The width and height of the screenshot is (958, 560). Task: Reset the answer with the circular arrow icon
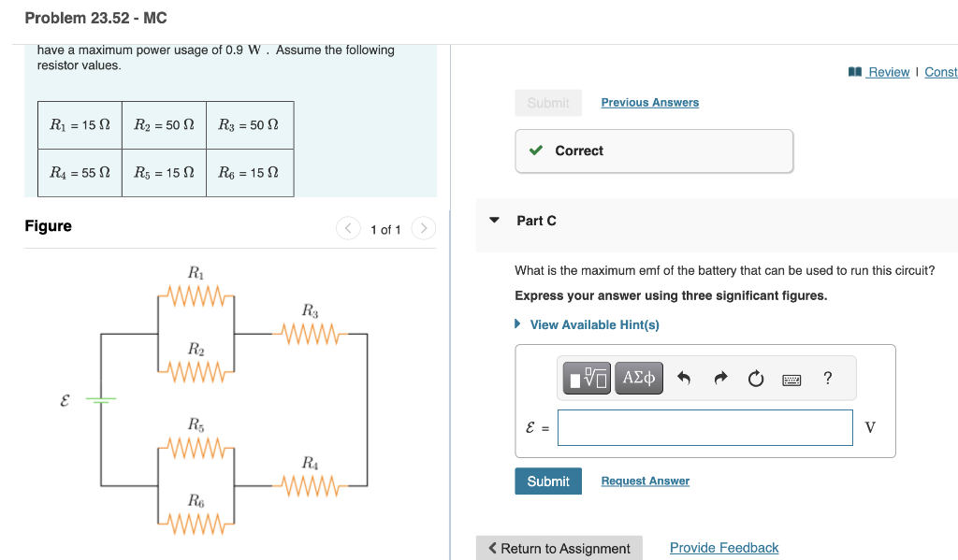coord(755,378)
